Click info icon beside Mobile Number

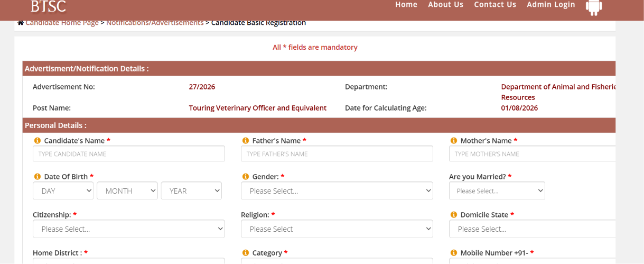tap(453, 253)
